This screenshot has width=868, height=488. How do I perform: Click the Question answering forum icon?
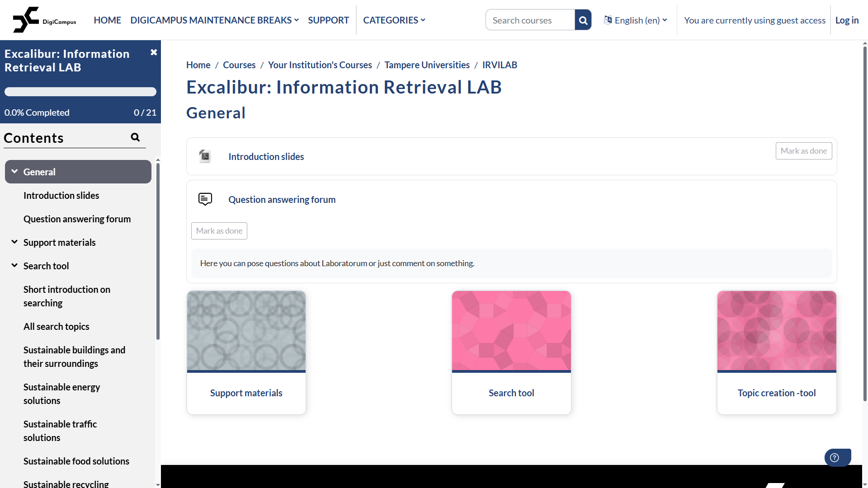click(205, 199)
